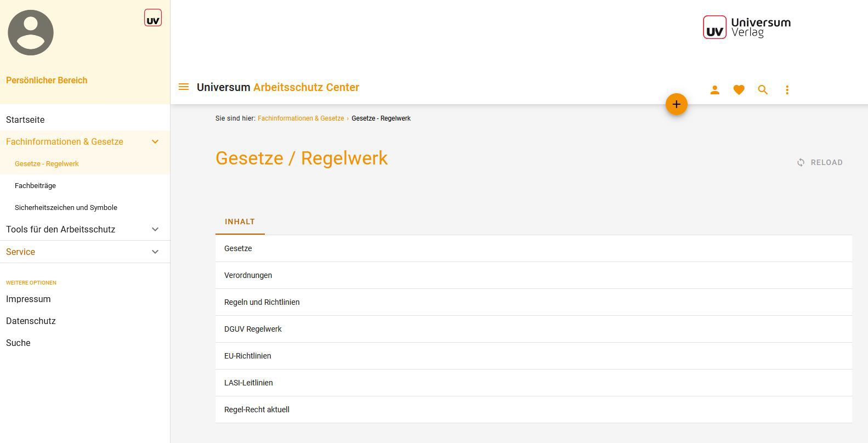This screenshot has height=443, width=868.
Task: Open Fachbeiträge in the sidebar
Action: 85,185
